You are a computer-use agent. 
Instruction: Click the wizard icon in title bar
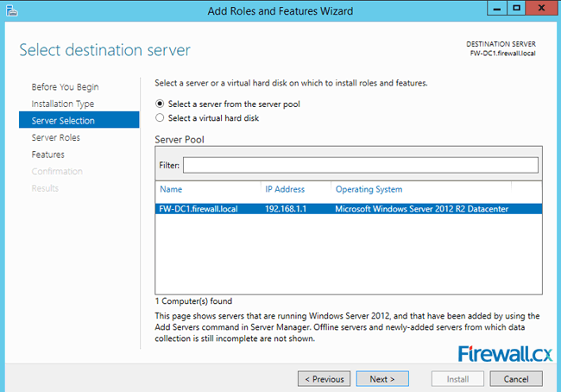(11, 10)
